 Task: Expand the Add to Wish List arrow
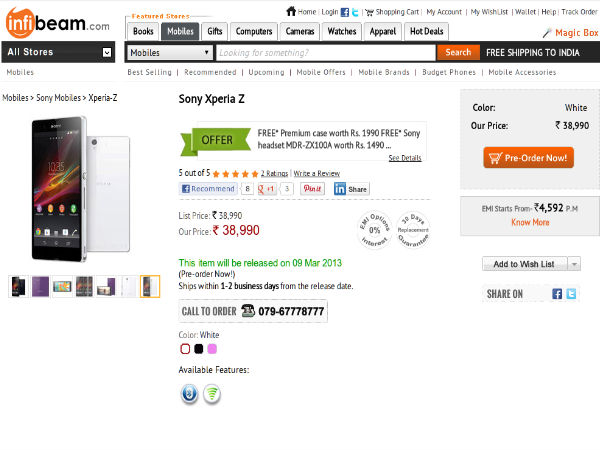[574, 264]
